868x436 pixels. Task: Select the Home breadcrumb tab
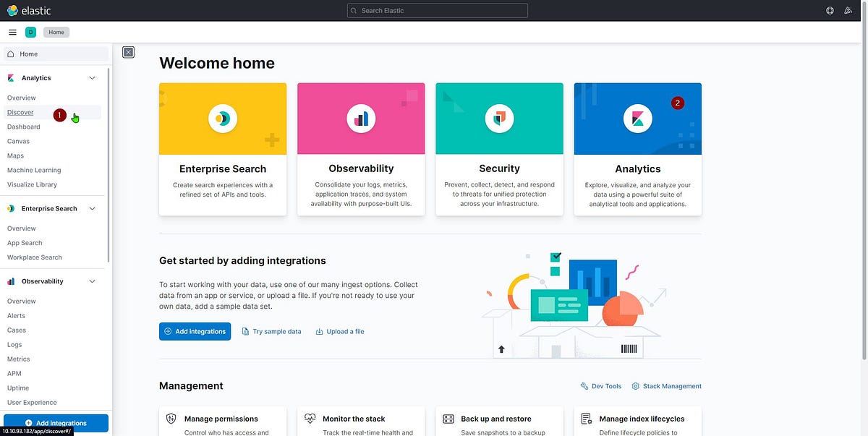56,32
